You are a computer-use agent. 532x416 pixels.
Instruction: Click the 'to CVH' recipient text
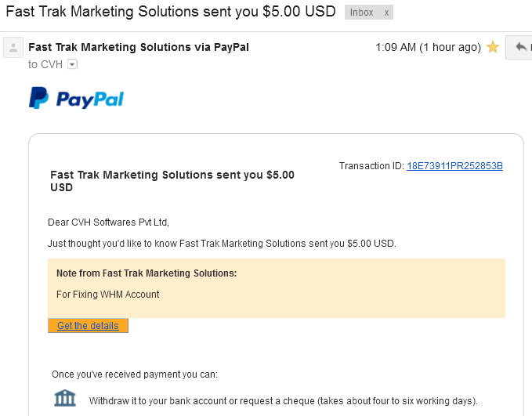coord(45,64)
